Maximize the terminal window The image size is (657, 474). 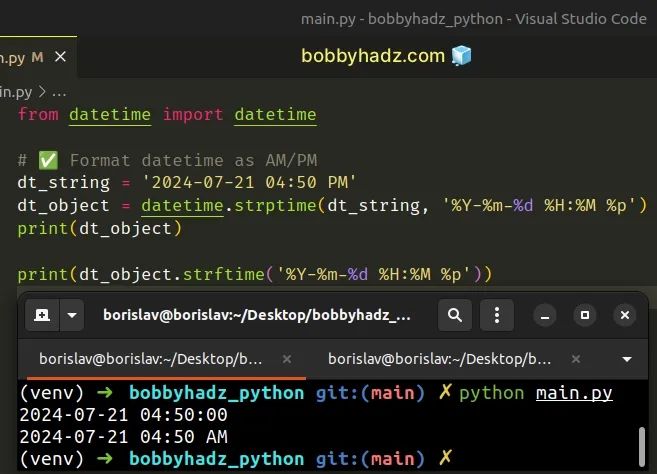pos(585,315)
